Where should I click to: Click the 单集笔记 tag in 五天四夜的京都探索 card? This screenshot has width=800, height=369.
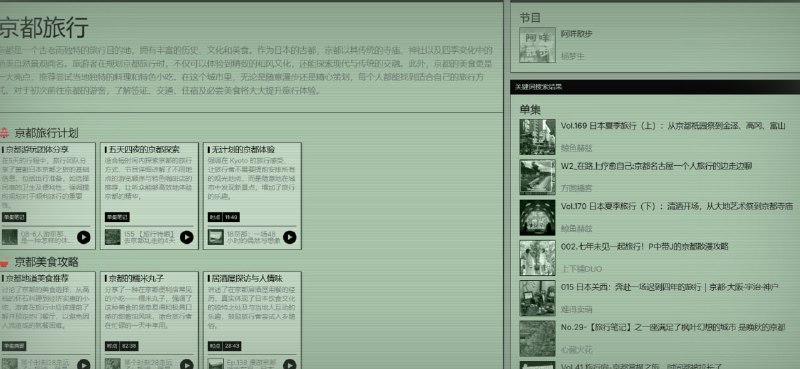117,217
